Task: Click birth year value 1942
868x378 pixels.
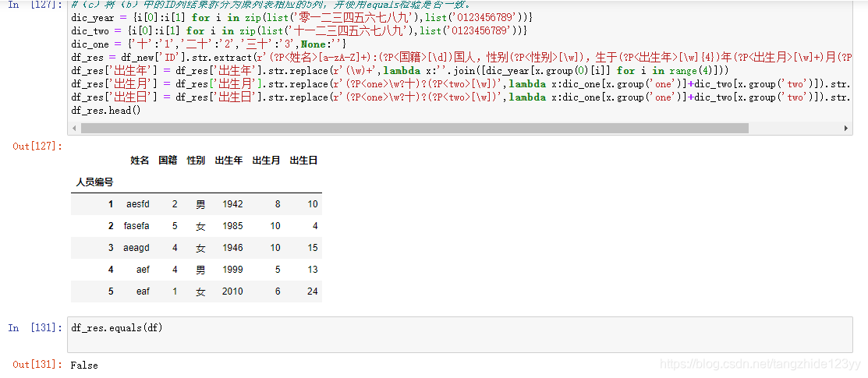Action: [232, 204]
